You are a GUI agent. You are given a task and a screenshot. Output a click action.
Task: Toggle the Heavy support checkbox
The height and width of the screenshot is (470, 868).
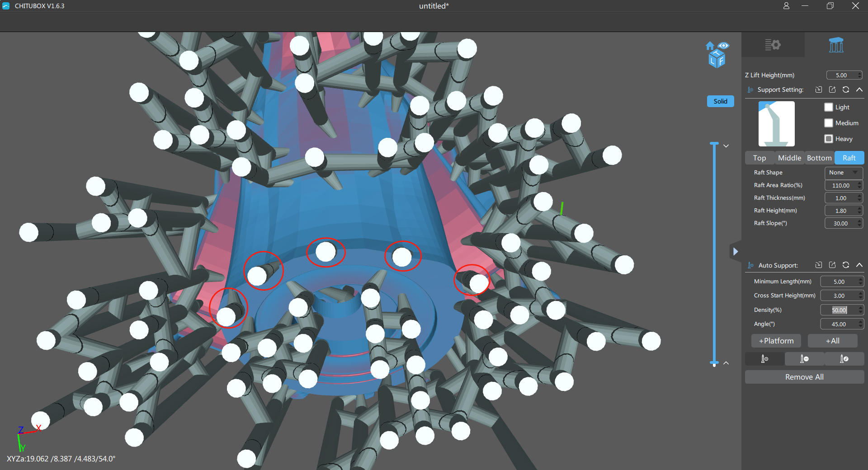click(x=829, y=139)
